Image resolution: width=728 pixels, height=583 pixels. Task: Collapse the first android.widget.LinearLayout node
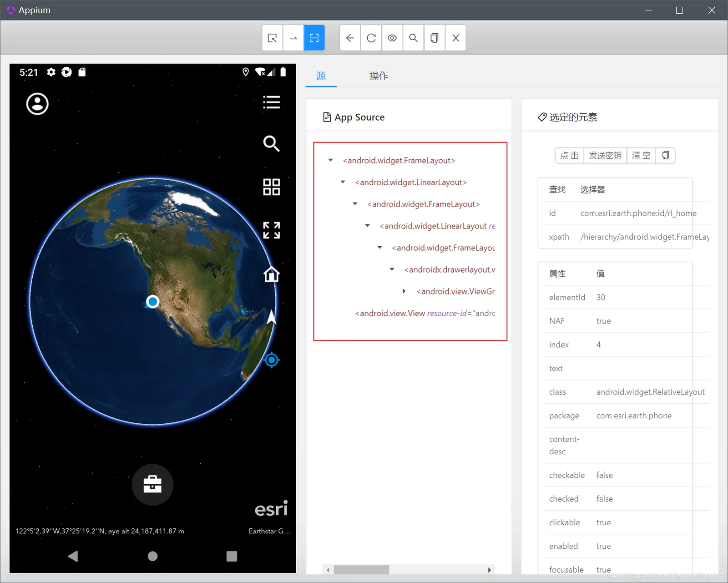(343, 182)
